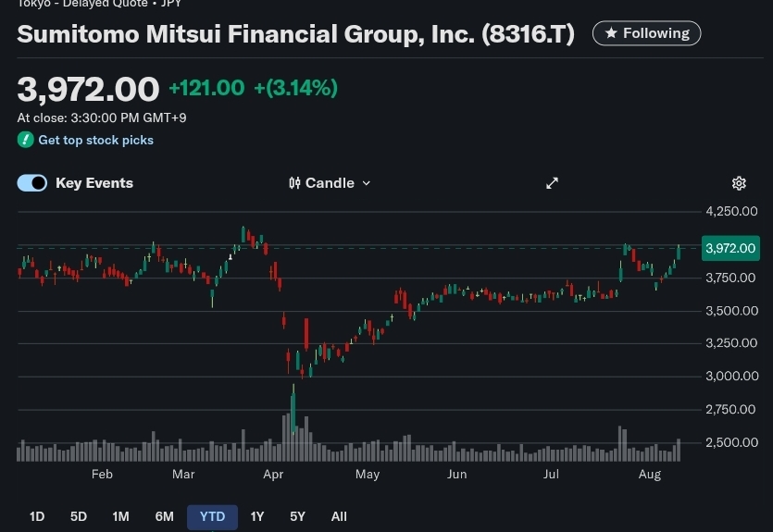Open Get top stock picks link
The image size is (773, 532).
click(x=95, y=141)
